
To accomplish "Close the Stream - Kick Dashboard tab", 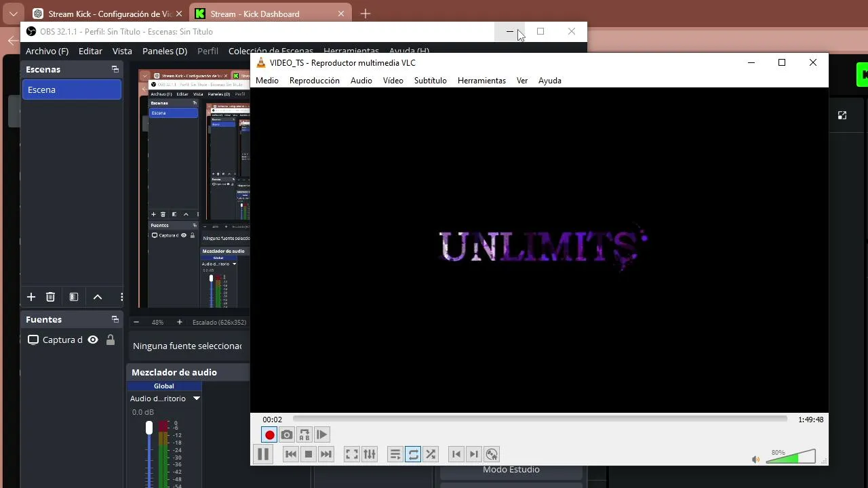I will coord(341,14).
